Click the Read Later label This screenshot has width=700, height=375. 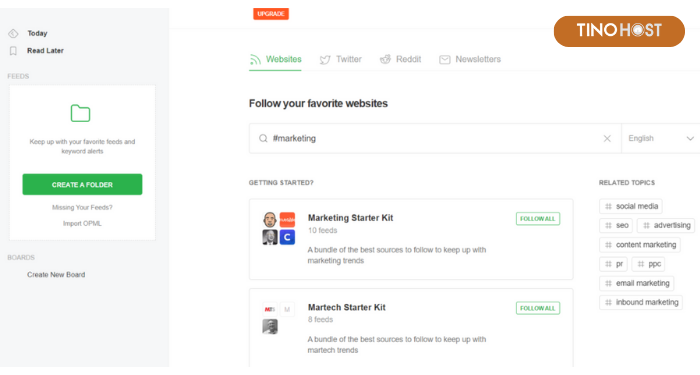[46, 50]
